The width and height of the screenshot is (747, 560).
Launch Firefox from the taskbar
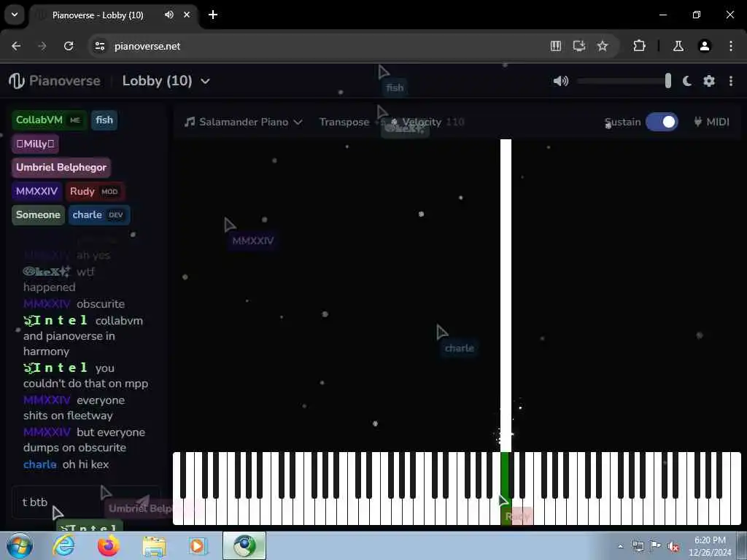(109, 545)
